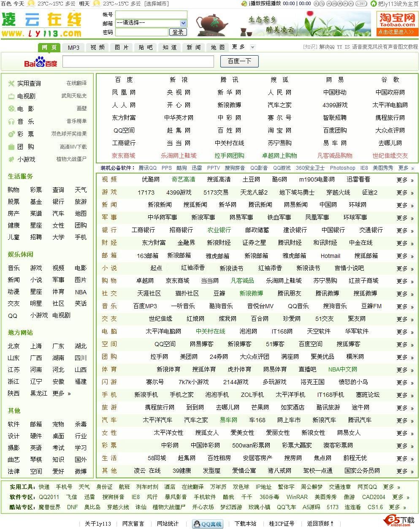Expand 更多 in the 游戏 row
Screen dimensions: 420x529
click(405, 193)
